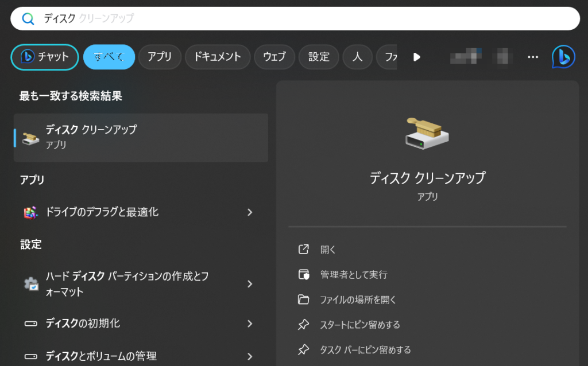This screenshot has width=588, height=366.
Task: Expand ディスクの初期化 chevron
Action: click(250, 324)
